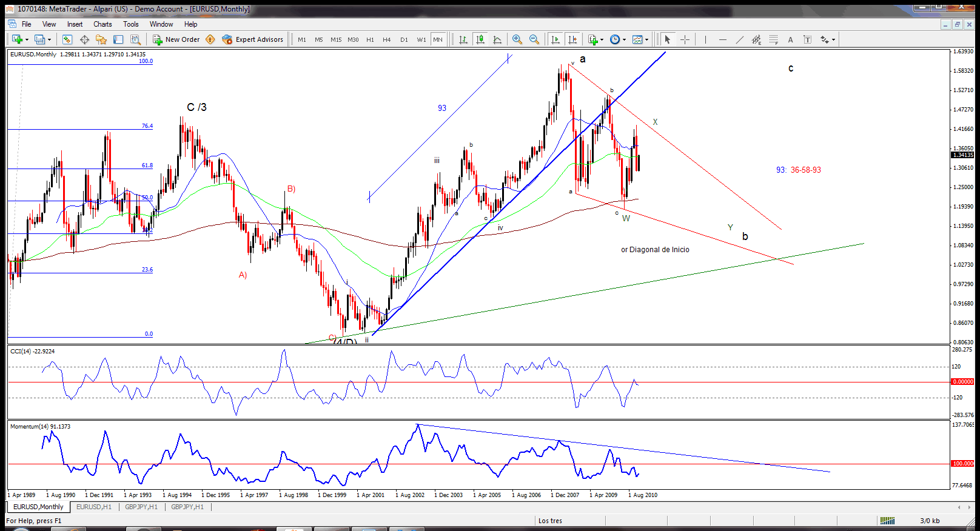Click the New Order button
The height and width of the screenshot is (531, 980).
click(176, 39)
